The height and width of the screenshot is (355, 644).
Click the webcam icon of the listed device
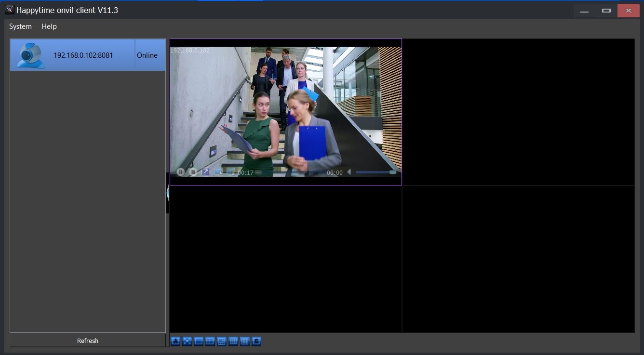pos(31,55)
